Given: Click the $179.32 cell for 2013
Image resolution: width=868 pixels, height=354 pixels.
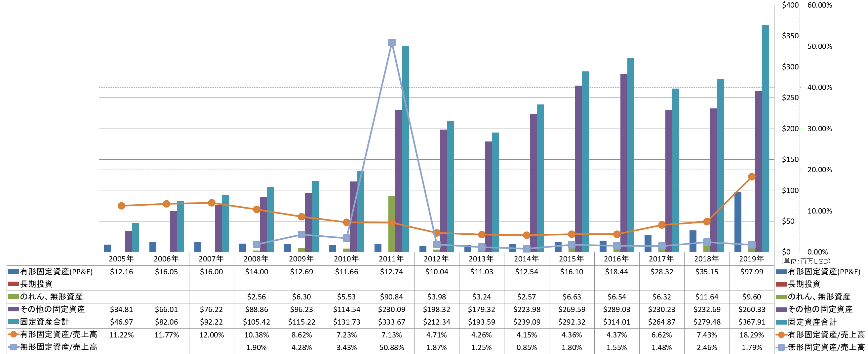Looking at the screenshot, I should (x=482, y=309).
